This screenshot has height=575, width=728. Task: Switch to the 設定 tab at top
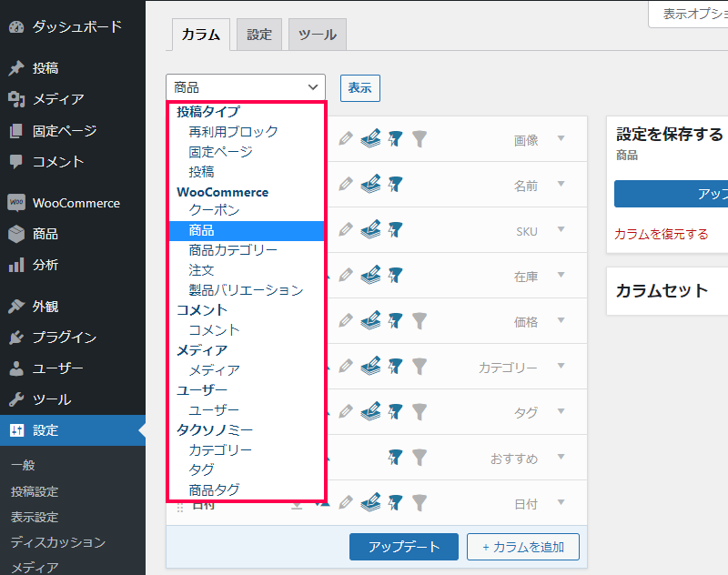tap(259, 35)
